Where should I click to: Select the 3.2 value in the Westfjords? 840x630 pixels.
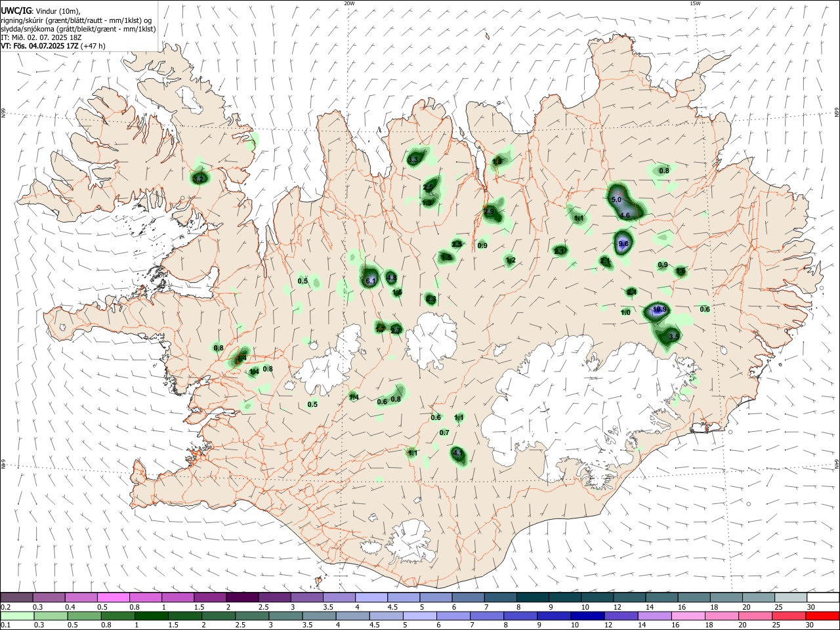click(x=199, y=178)
